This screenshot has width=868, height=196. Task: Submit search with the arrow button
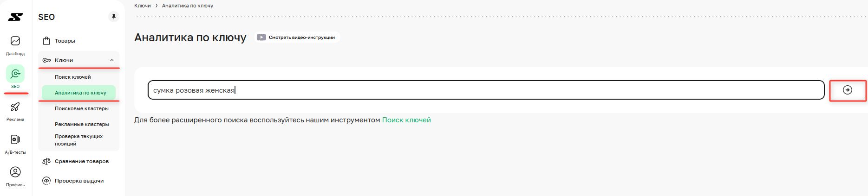[x=848, y=90]
